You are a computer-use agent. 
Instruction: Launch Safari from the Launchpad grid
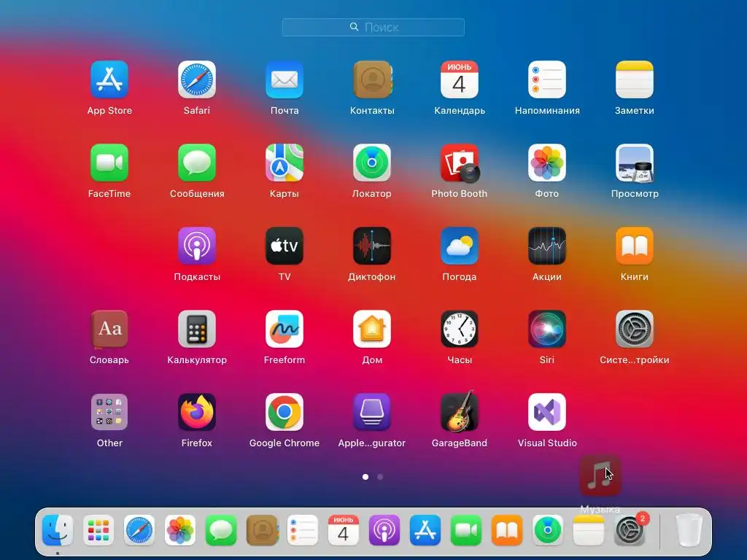coord(197,79)
